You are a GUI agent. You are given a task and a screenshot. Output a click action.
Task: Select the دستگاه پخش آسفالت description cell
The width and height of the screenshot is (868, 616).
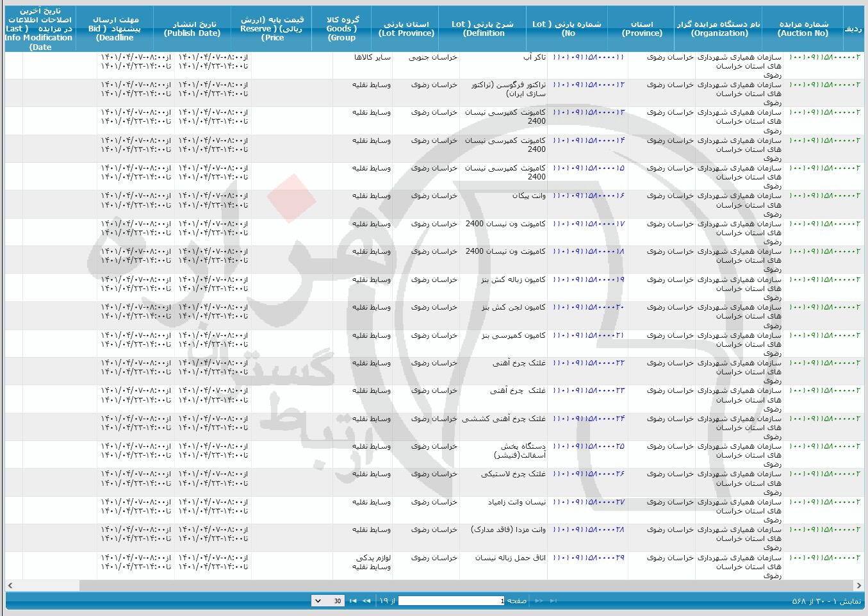(x=504, y=454)
